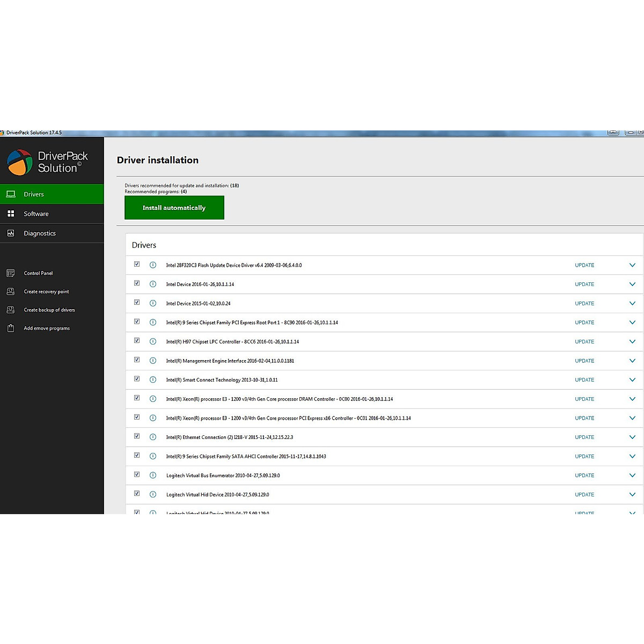This screenshot has height=644, width=644.
Task: Uncheck Intel 28F320C3 Flash Update driver
Action: tap(137, 264)
